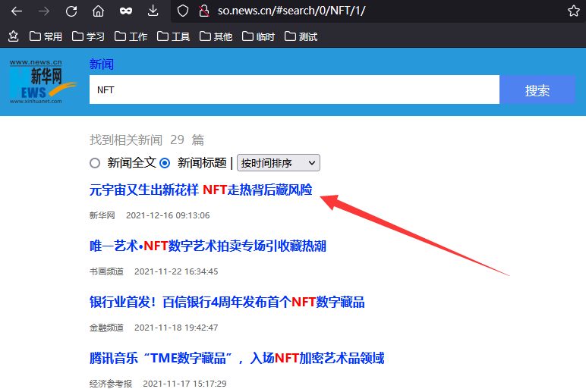Open the 临时 bookmarks folder

(x=259, y=36)
